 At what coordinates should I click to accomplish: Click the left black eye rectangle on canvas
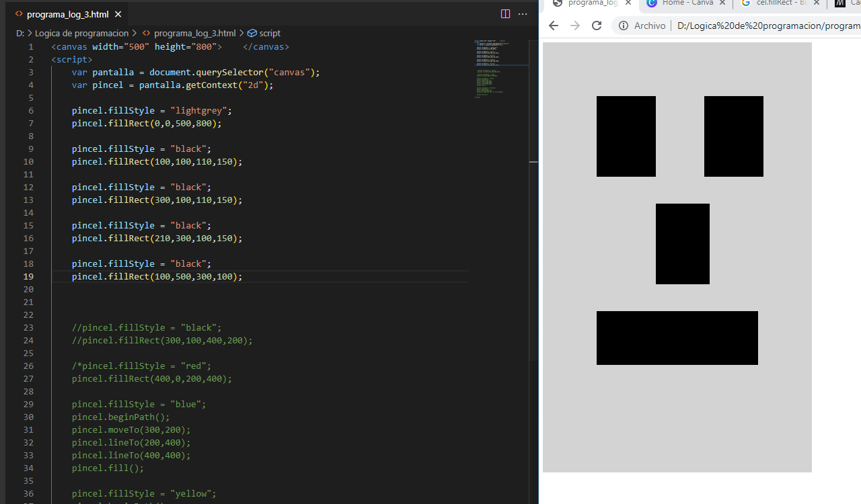coord(626,136)
